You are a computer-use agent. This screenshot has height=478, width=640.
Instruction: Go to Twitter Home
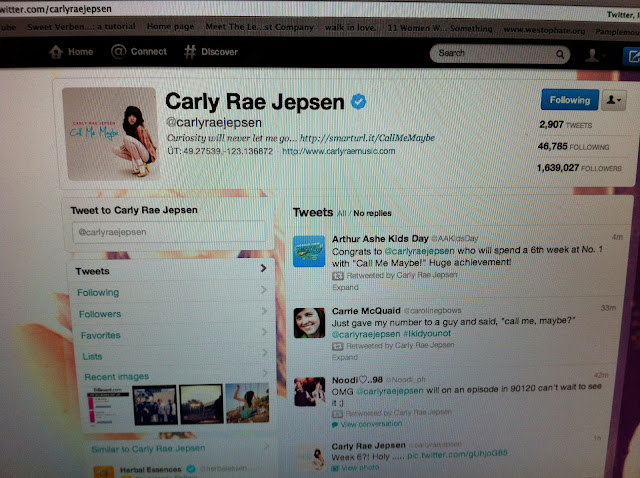71,52
